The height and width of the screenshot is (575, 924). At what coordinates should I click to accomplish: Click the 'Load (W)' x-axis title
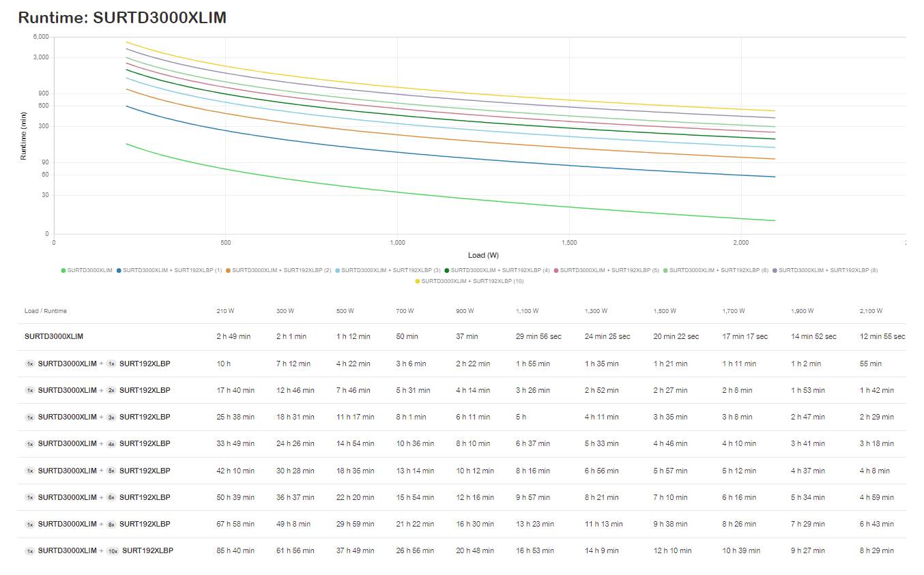483,255
